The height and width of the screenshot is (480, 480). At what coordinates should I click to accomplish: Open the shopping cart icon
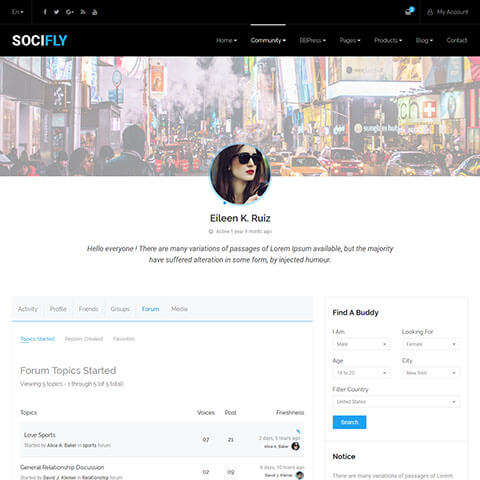(409, 11)
